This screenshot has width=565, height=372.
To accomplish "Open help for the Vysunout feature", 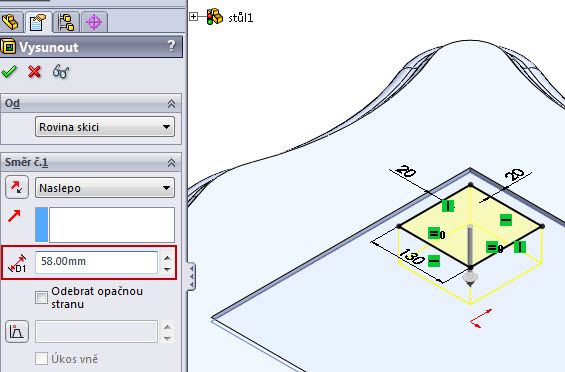I will click(172, 46).
